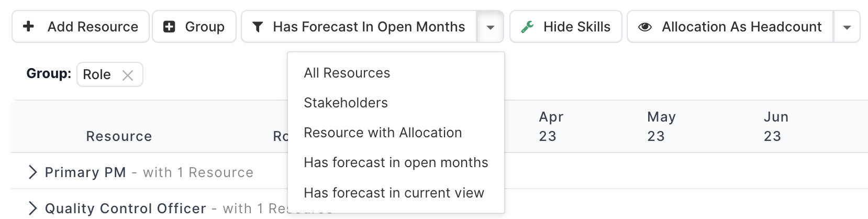The image size is (868, 219).
Task: Click the plus icon on Add Resource
Action: (x=29, y=26)
